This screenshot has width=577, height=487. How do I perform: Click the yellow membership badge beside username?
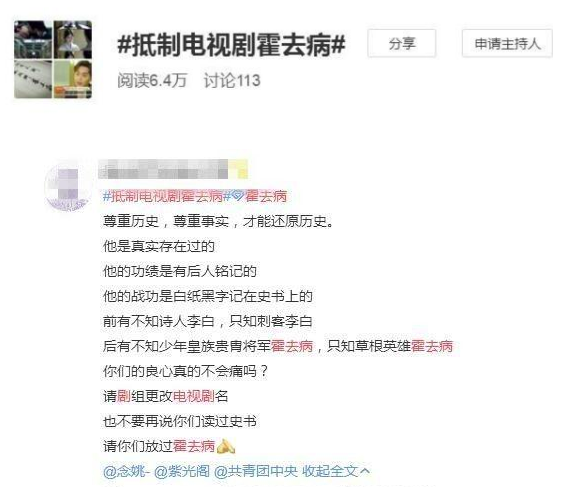pos(238,170)
